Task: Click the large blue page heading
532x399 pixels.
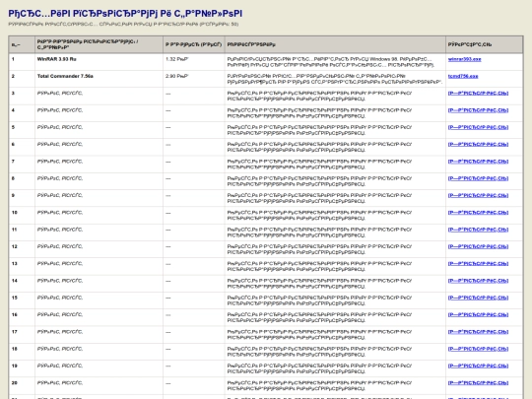Action: [125, 14]
